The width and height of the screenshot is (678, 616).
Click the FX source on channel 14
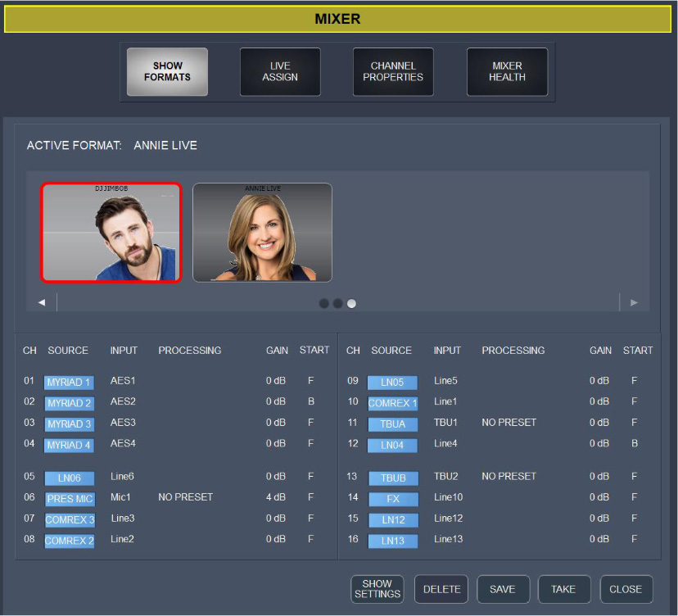coord(392,498)
